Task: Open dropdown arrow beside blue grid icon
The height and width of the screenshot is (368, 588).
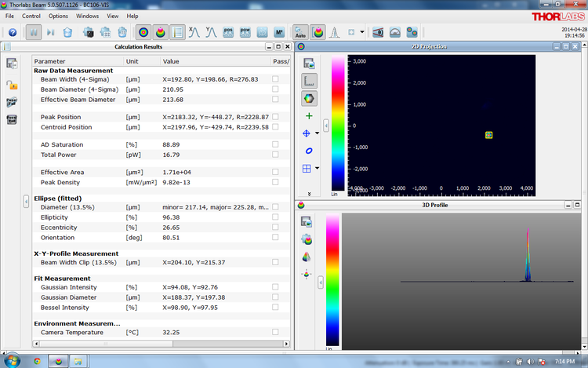Action: point(317,168)
